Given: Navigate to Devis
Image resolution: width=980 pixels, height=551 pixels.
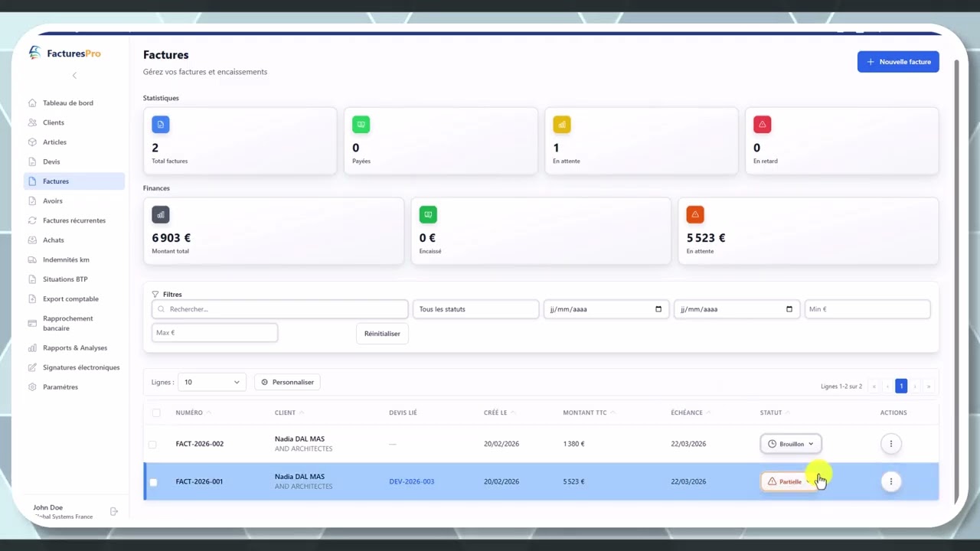Looking at the screenshot, I should point(74,161).
